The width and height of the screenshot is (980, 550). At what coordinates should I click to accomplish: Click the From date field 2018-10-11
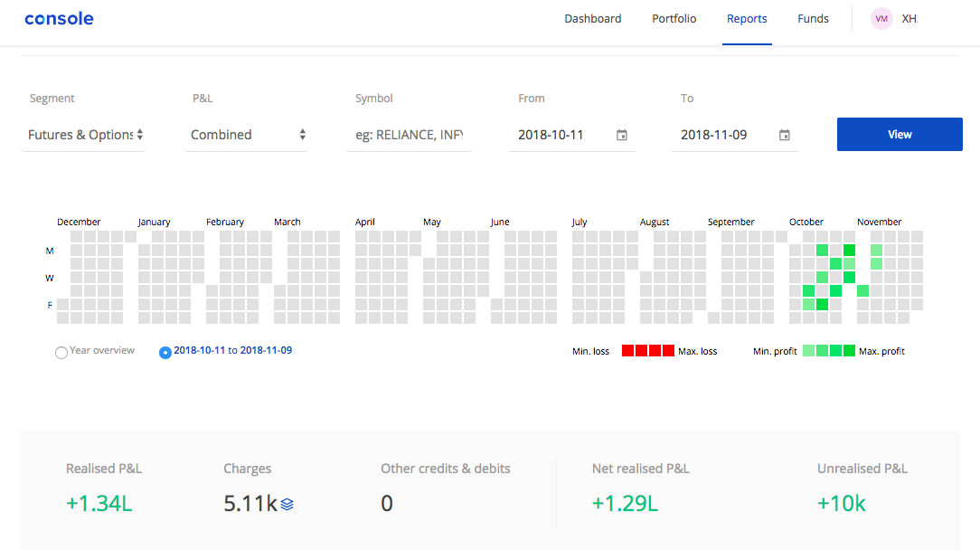click(572, 135)
